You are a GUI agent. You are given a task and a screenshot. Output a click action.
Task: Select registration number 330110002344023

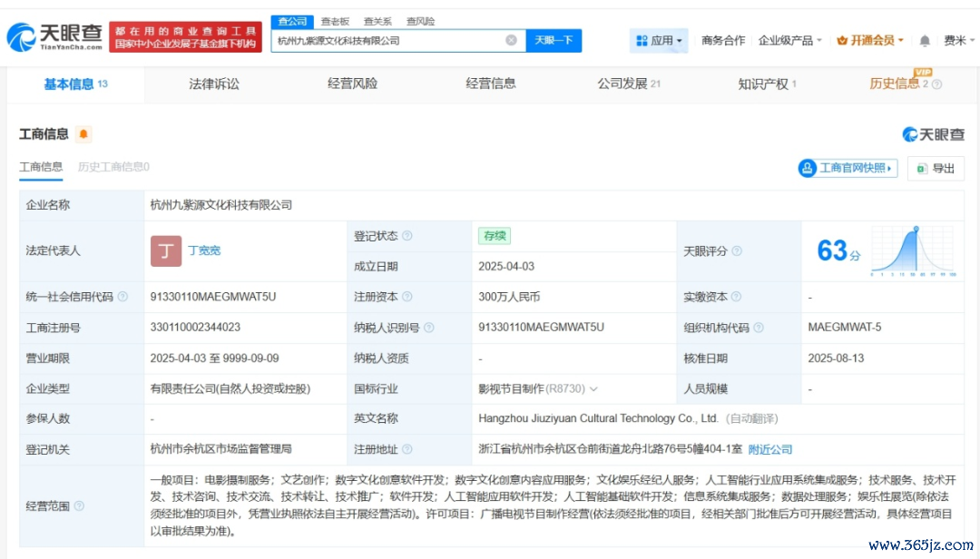point(195,327)
